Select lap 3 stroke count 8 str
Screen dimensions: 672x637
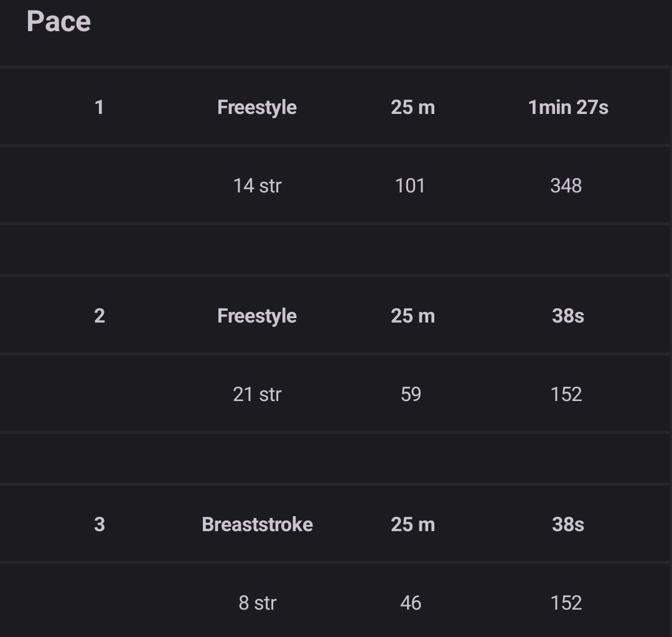point(257,603)
